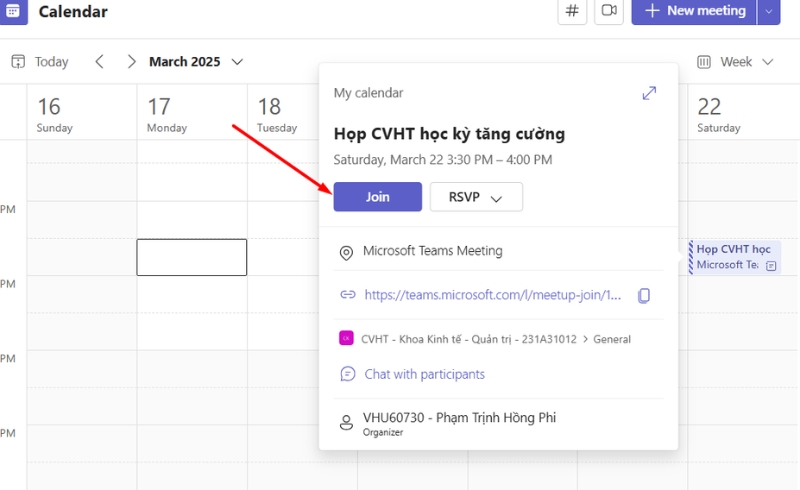Click Chat with participants

[x=424, y=374]
